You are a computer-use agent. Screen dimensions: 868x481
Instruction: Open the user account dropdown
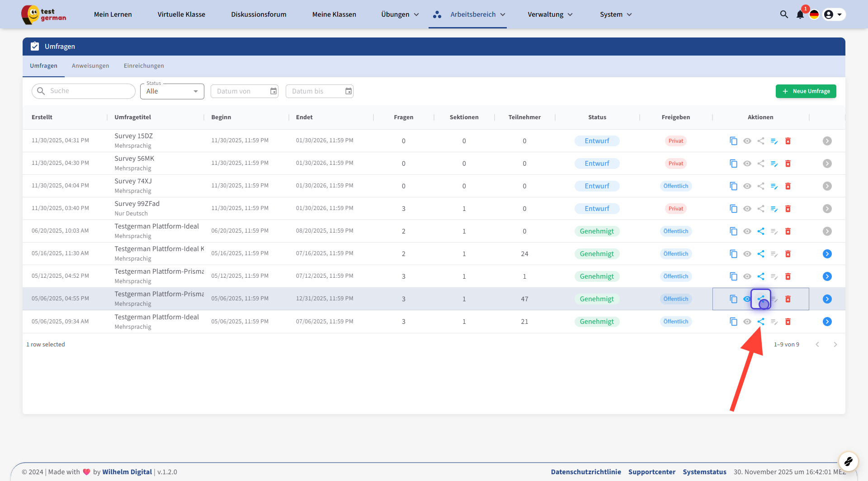[833, 14]
